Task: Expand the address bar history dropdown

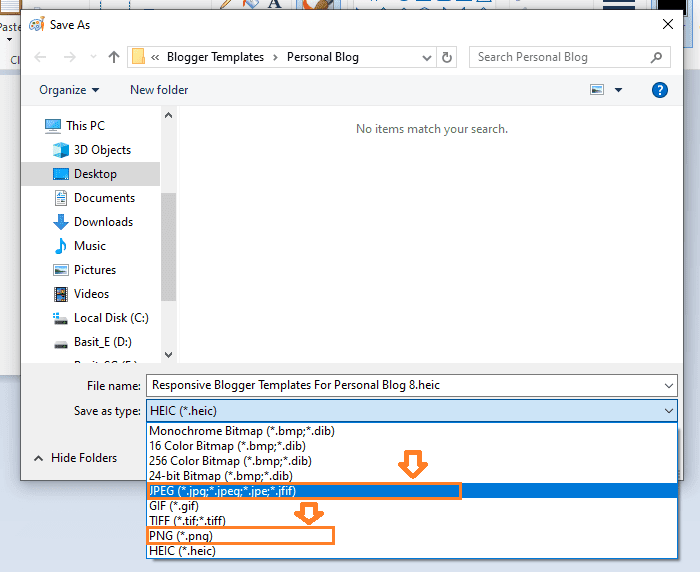Action: click(x=427, y=57)
